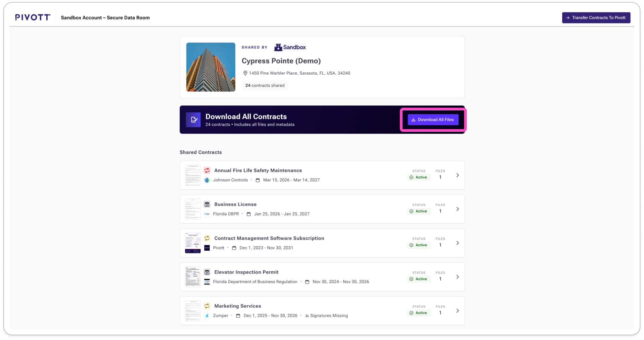Screen dimensions: 644x340
Task: Click the Contract Management Software Subscription document thumbnail
Action: tap(193, 243)
